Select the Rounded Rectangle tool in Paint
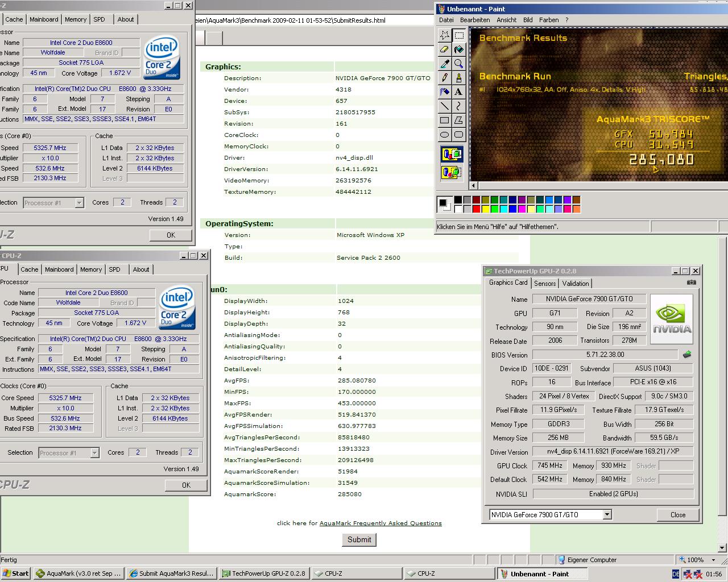Viewport: 728px width, 582px height. [458, 134]
